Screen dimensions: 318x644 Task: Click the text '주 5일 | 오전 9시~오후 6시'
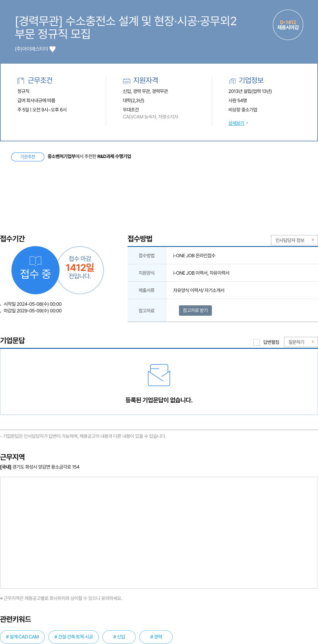[x=42, y=110]
